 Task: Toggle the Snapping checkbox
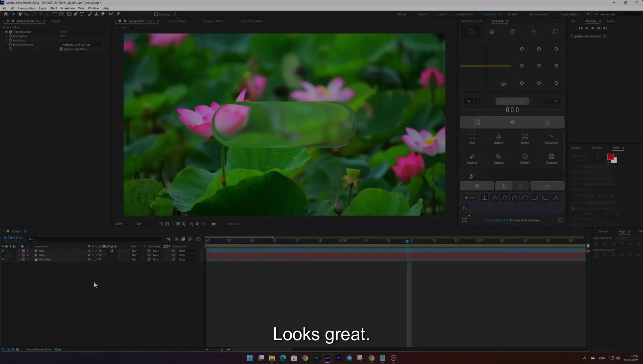click(x=156, y=14)
